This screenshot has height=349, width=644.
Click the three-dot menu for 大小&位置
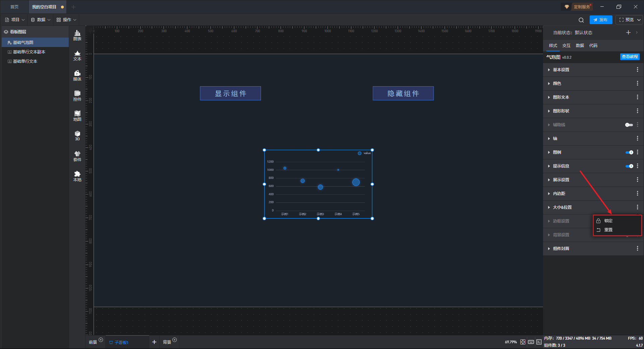coord(637,207)
